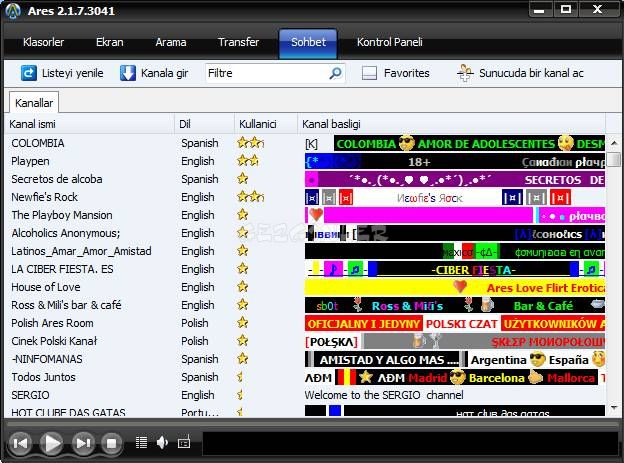The image size is (624, 463).
Task: Click the Kanala gir download arrow icon
Action: 128,73
